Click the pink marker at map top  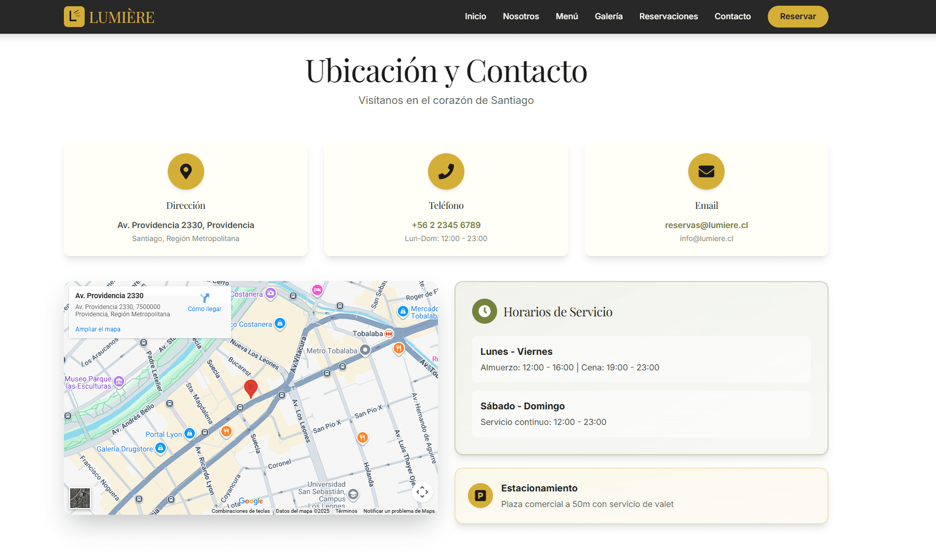point(317,290)
